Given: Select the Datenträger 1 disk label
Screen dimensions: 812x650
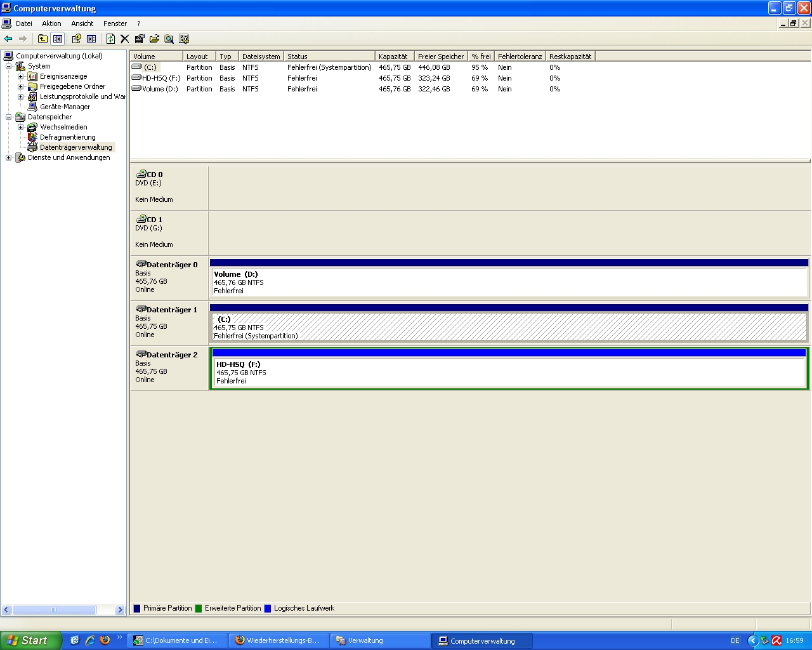Looking at the screenshot, I should coord(169,323).
